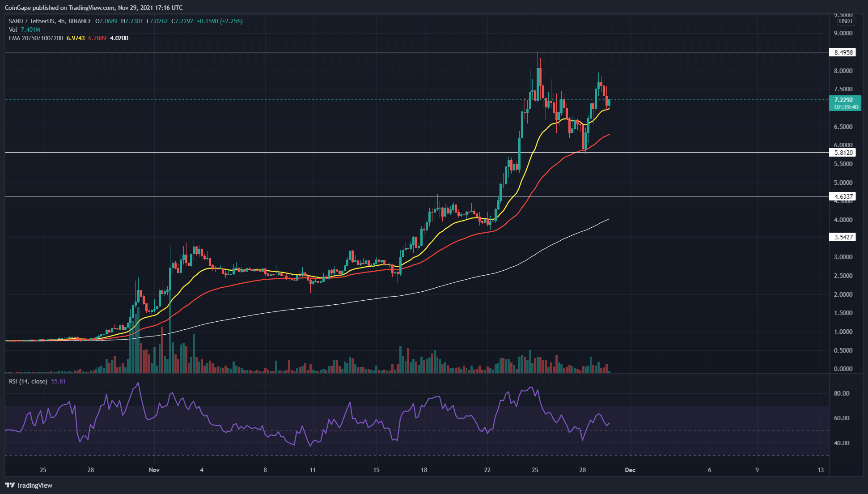This screenshot has height=494, width=868.
Task: Click the '25' label near chart peak on time axis
Action: tap(535, 470)
